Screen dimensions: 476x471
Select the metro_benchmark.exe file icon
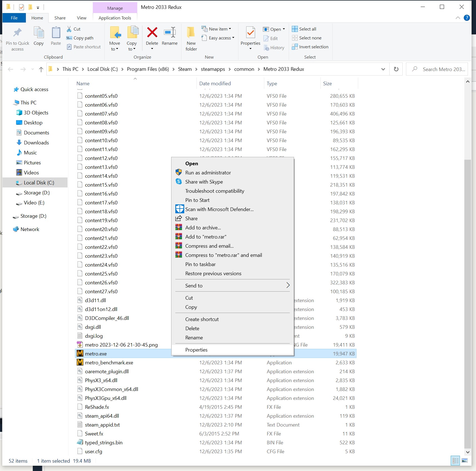80,362
